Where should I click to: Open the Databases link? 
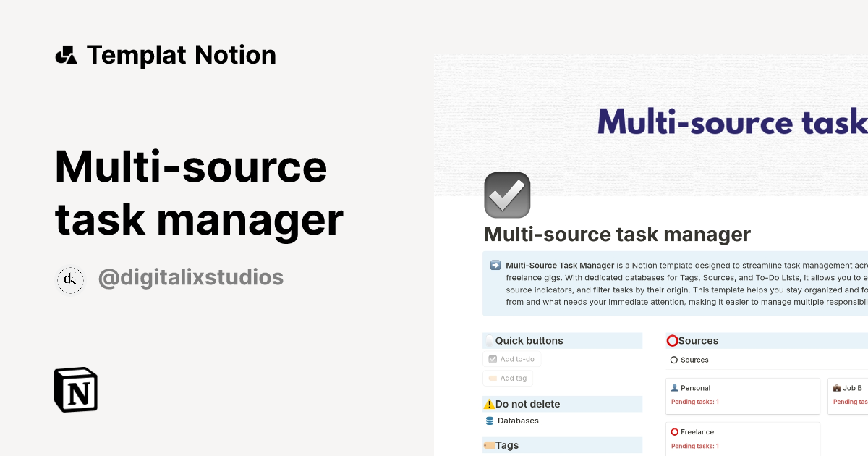[x=518, y=421]
